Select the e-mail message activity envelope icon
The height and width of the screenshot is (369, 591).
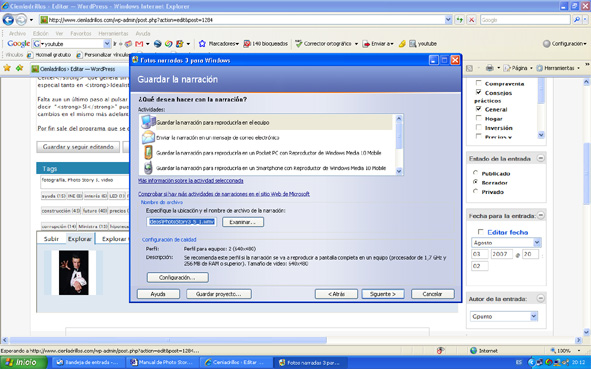tap(148, 138)
